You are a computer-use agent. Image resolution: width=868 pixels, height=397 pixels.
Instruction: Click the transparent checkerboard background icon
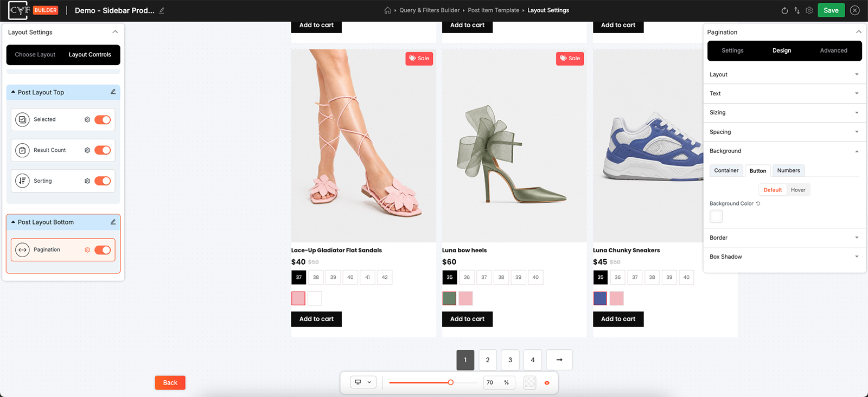pos(530,382)
